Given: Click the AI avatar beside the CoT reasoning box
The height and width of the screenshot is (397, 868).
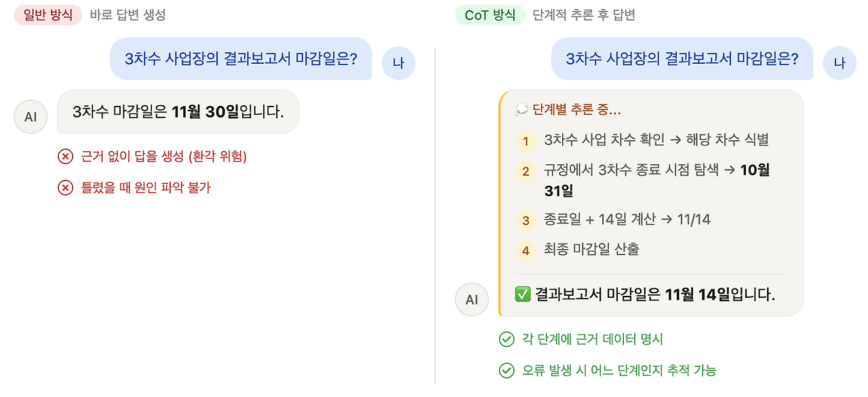Looking at the screenshot, I should click(472, 299).
